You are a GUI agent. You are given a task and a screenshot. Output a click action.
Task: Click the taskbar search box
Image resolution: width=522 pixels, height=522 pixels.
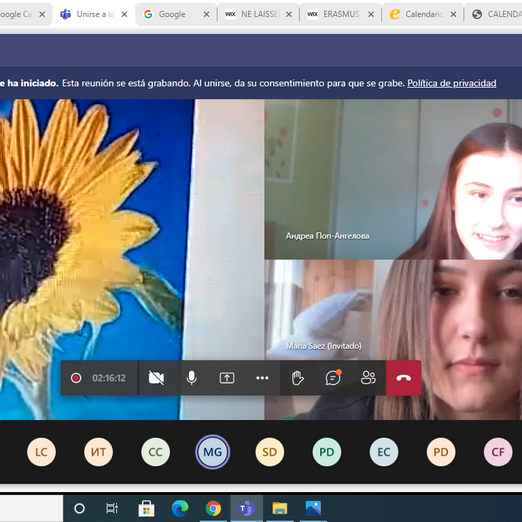tap(31, 508)
